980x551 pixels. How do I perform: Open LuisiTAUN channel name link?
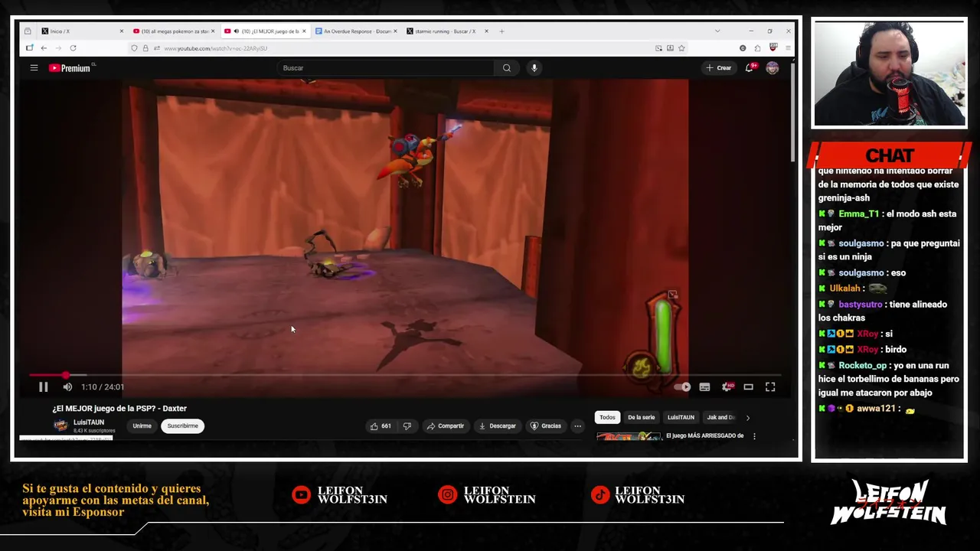click(89, 422)
